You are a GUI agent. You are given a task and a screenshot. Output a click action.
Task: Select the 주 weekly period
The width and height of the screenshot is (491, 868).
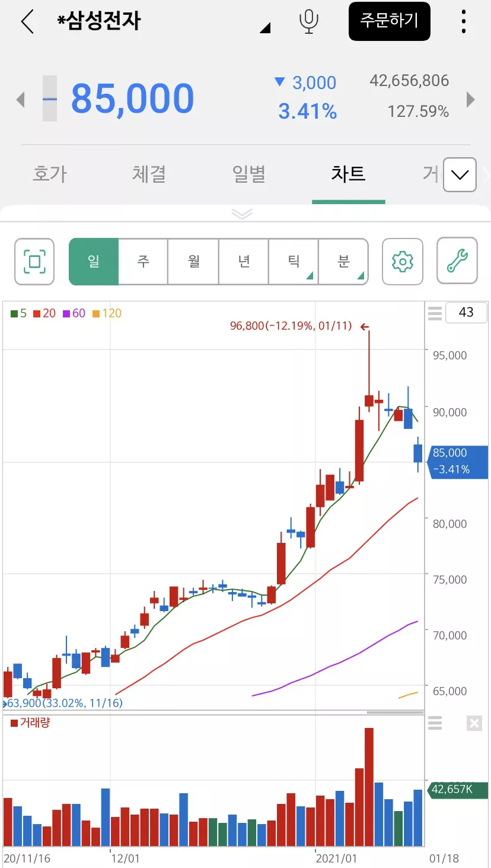click(x=144, y=262)
